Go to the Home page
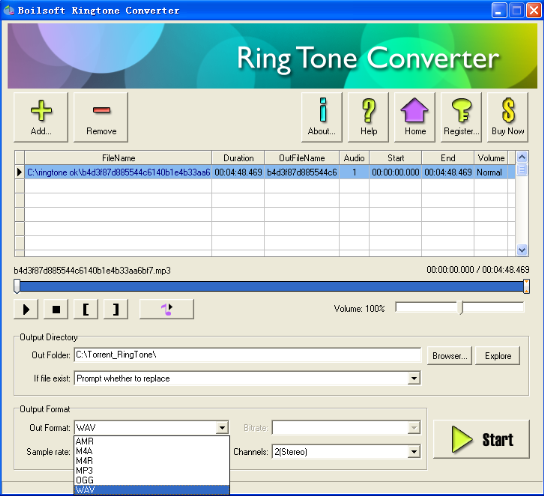The width and height of the screenshot is (544, 496). [415, 117]
